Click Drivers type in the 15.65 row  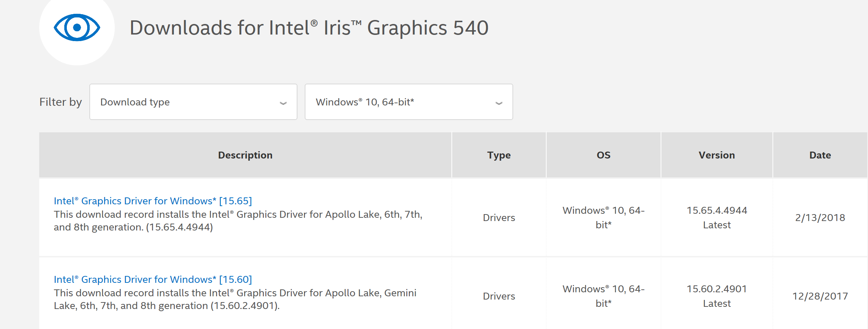tap(499, 217)
